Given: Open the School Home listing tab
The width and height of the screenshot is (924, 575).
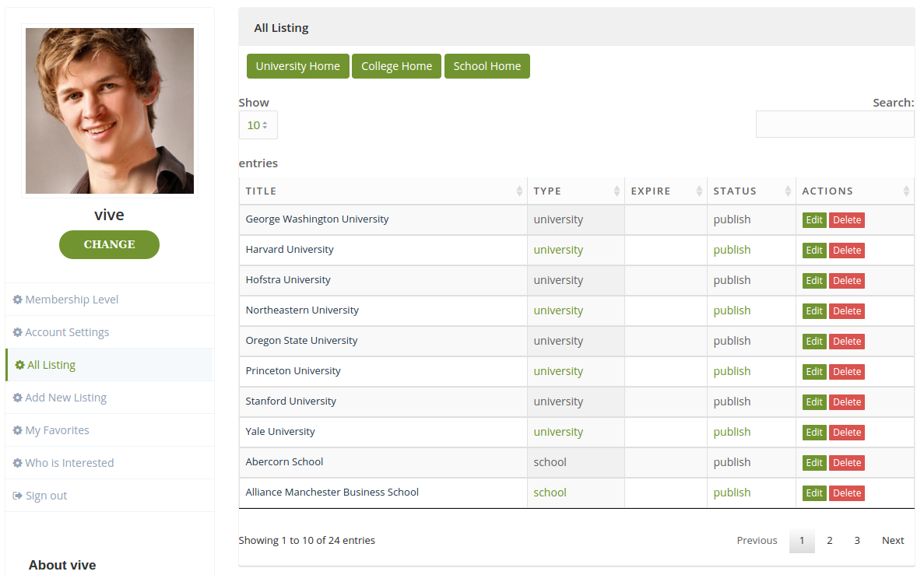Looking at the screenshot, I should tap(487, 66).
